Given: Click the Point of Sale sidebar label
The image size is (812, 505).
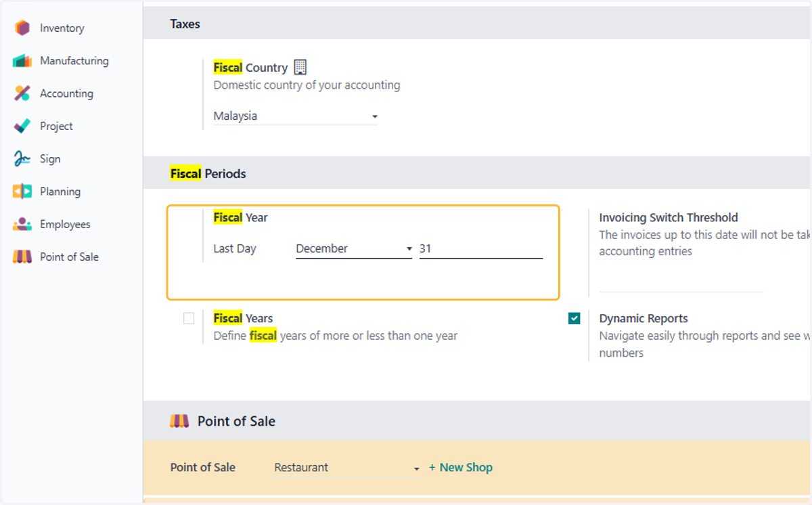Looking at the screenshot, I should [x=69, y=257].
